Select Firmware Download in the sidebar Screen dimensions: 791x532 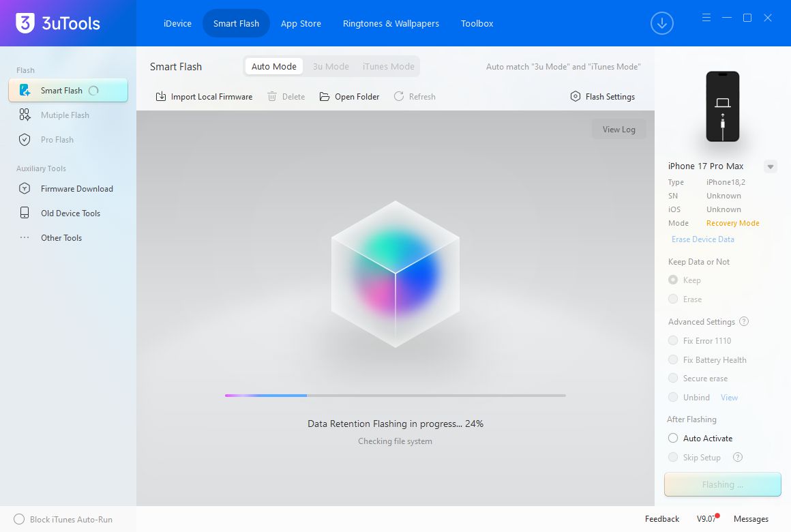point(68,189)
